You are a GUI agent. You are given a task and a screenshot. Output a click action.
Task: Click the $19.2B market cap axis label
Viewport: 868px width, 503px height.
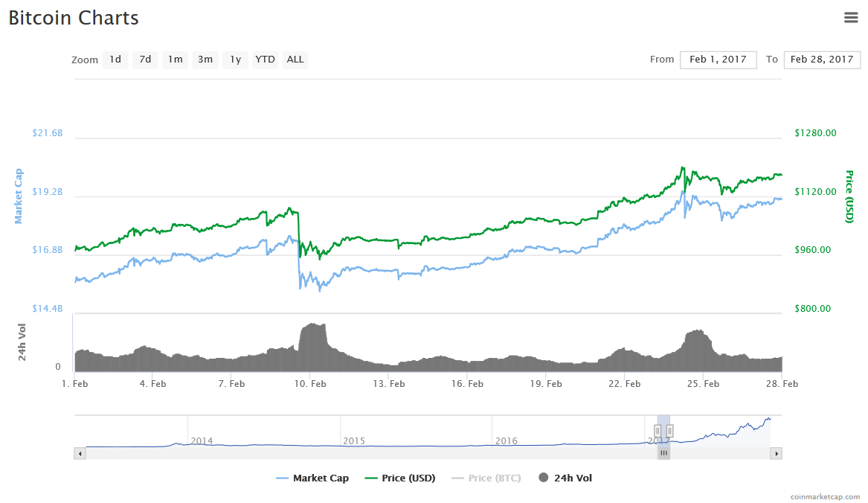pos(48,192)
